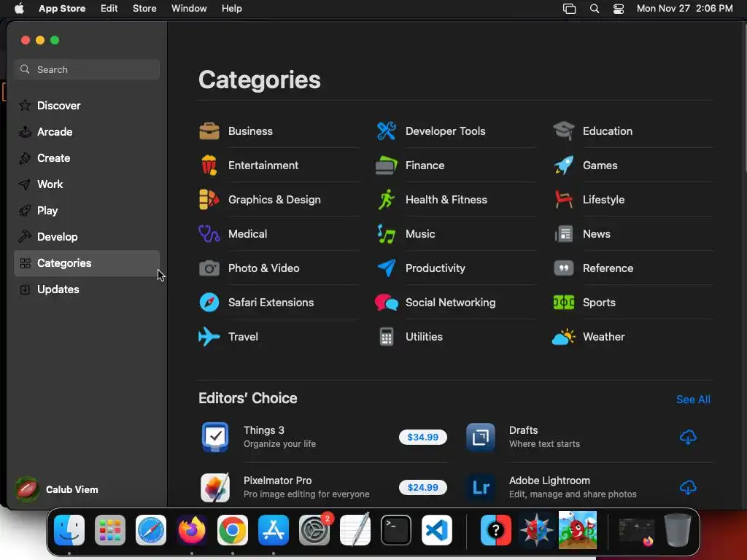Select the Reference quote icon
Screen dimensions: 747x560
coord(564,268)
